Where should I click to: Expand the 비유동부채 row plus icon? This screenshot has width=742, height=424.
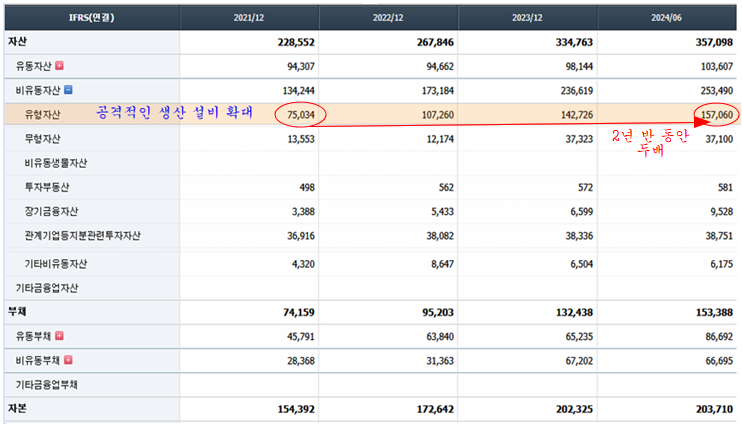pyautogui.click(x=69, y=359)
